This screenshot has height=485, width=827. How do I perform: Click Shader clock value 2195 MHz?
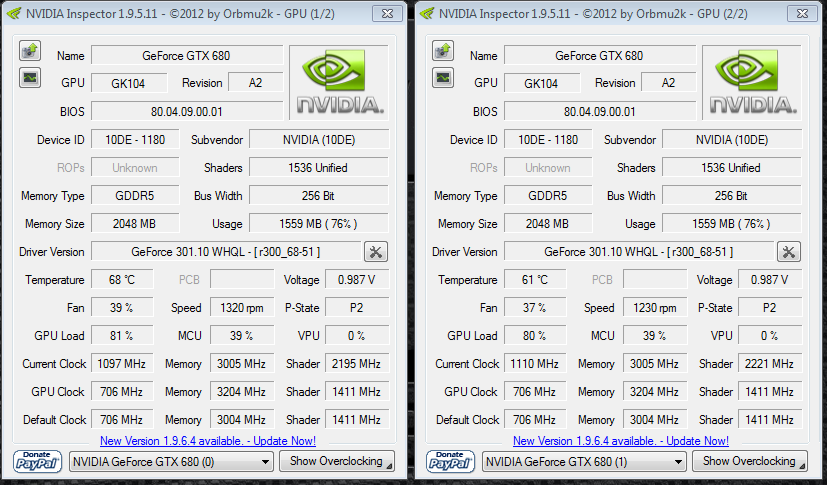point(357,364)
